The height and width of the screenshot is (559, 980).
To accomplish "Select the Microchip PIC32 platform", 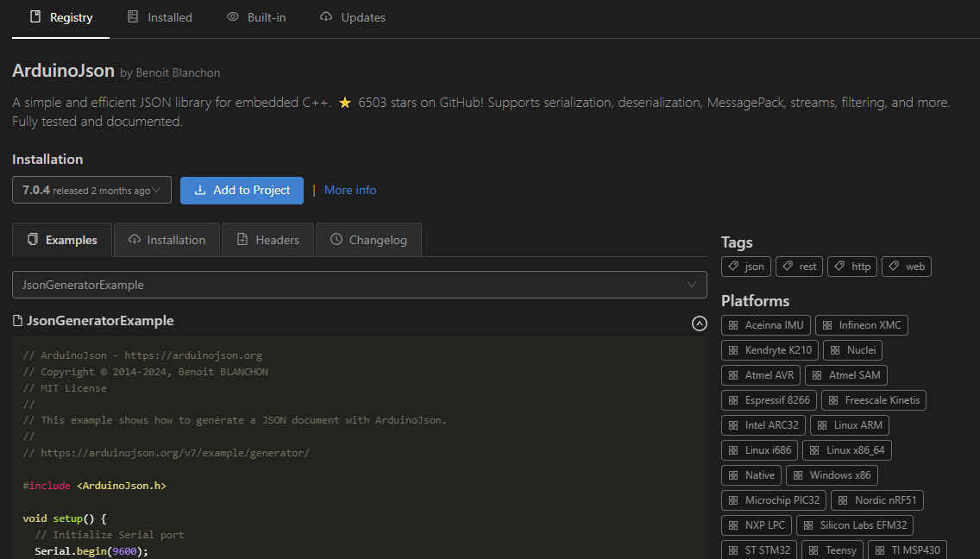I will point(774,500).
